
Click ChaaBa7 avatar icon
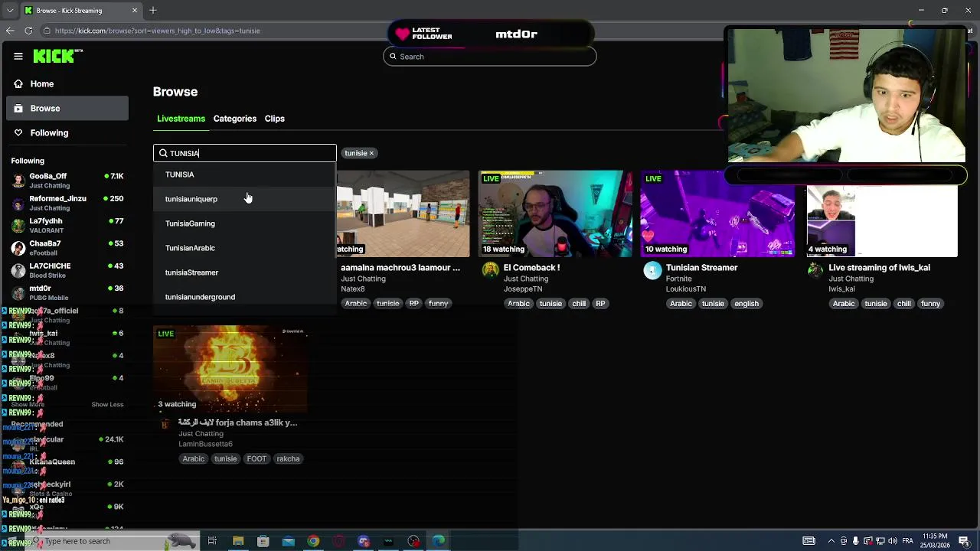[x=18, y=248]
